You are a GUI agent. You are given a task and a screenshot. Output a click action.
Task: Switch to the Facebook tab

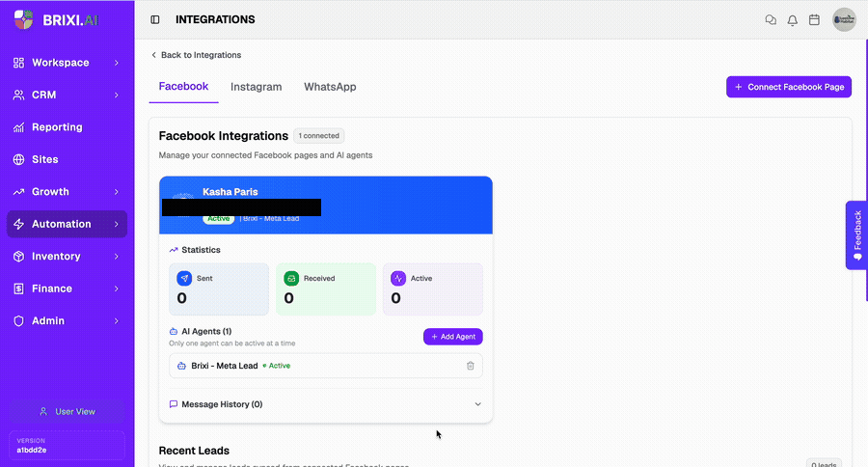click(x=184, y=87)
